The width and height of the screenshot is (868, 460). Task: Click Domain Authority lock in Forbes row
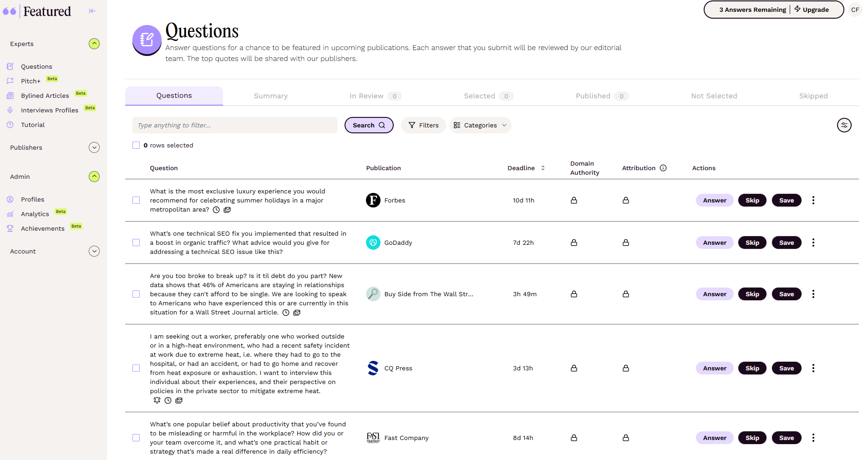(x=574, y=200)
